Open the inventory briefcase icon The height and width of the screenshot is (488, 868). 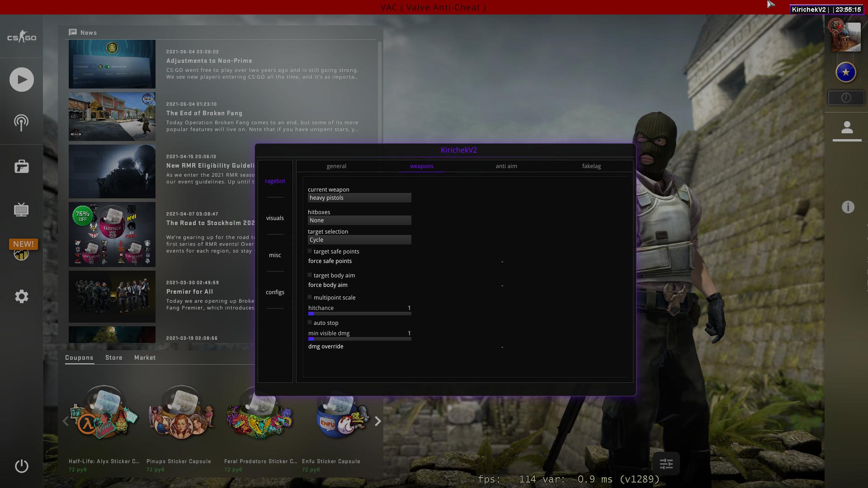point(21,167)
